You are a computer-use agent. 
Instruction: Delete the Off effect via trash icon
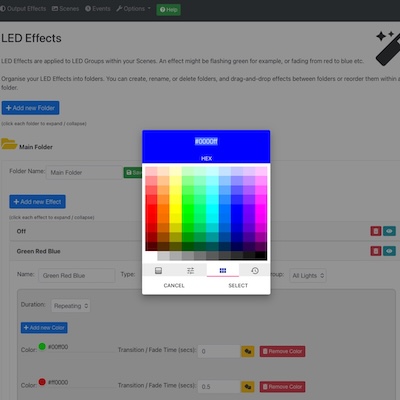coord(376,231)
